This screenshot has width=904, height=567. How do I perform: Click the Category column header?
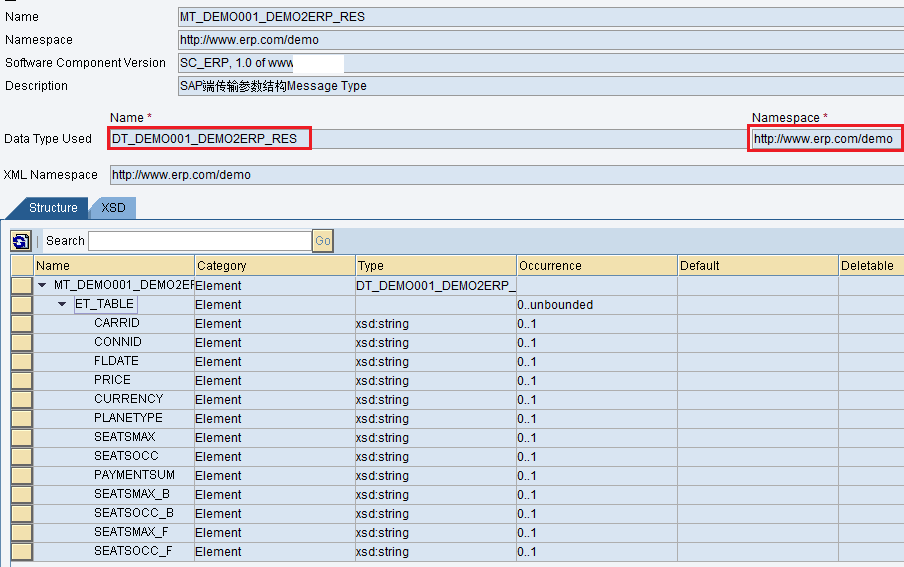[274, 266]
